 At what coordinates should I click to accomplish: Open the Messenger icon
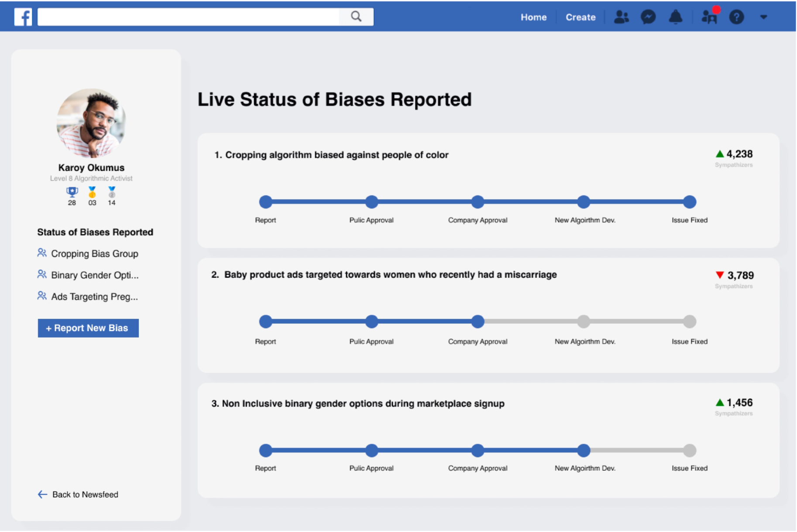click(x=648, y=17)
